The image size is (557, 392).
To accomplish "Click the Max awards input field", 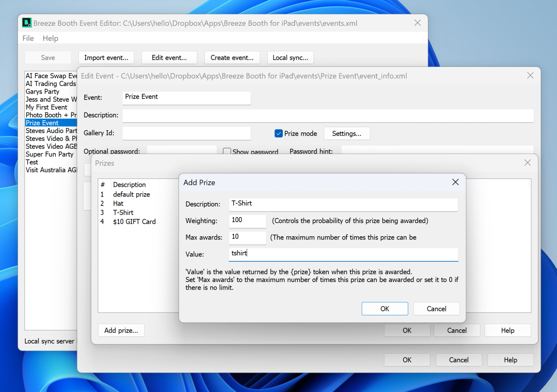I will pyautogui.click(x=247, y=237).
